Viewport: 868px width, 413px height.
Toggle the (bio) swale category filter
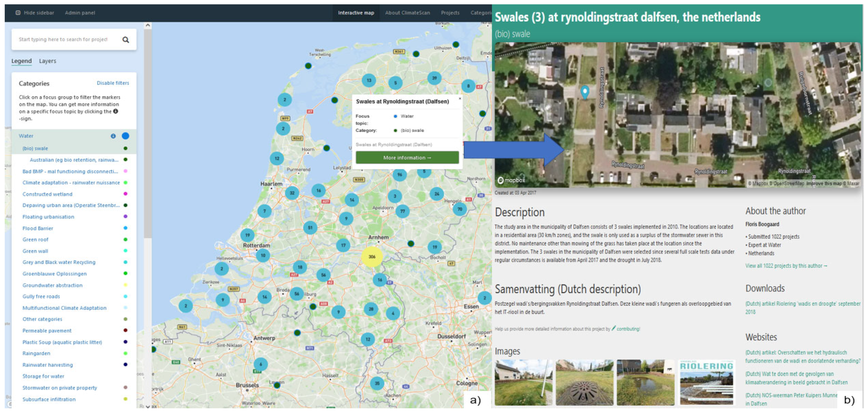(x=35, y=148)
